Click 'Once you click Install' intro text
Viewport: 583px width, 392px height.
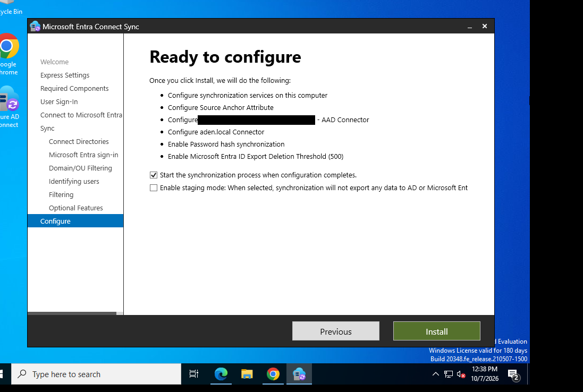point(220,80)
